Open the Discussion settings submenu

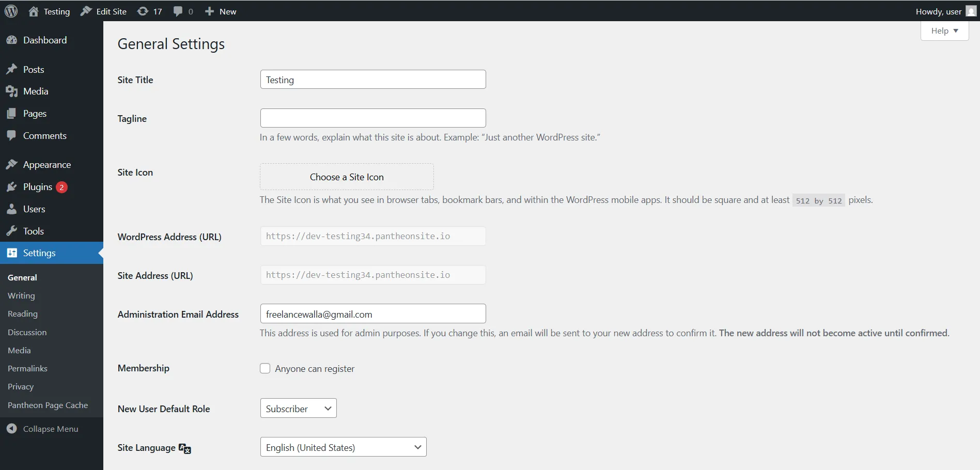click(27, 332)
